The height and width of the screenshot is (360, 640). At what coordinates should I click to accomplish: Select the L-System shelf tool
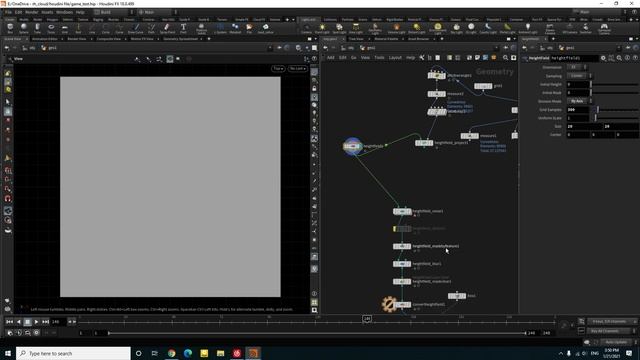[220, 28]
